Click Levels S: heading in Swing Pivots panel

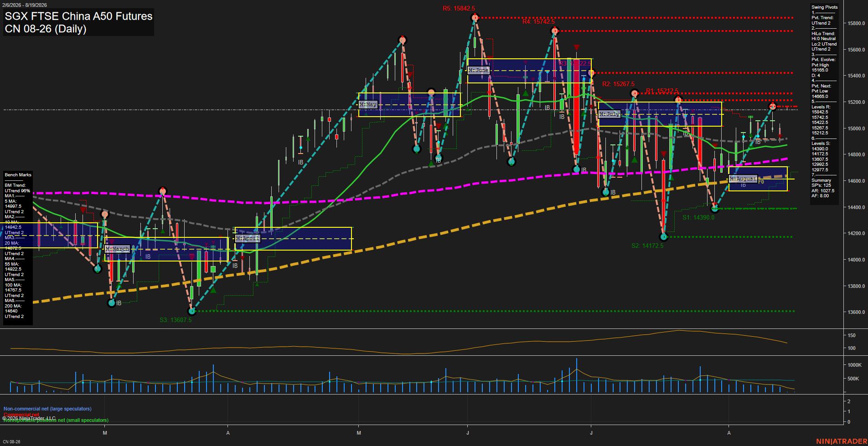[x=821, y=144]
